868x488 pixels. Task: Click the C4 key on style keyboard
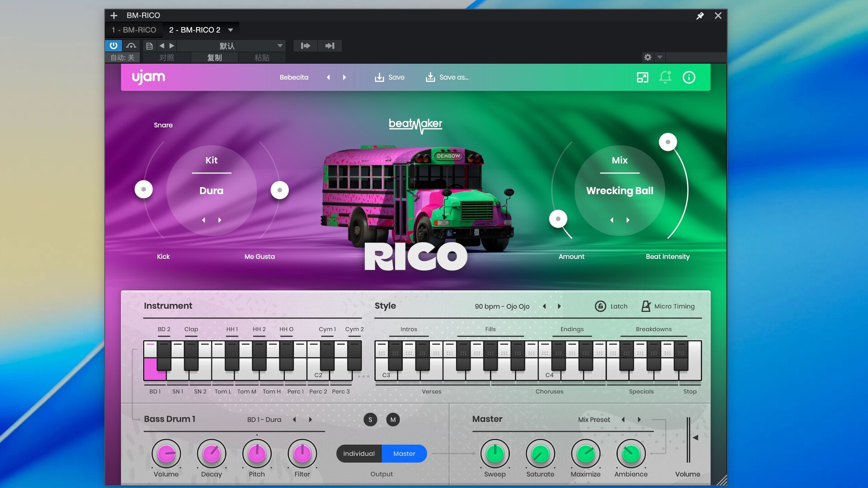pyautogui.click(x=549, y=374)
